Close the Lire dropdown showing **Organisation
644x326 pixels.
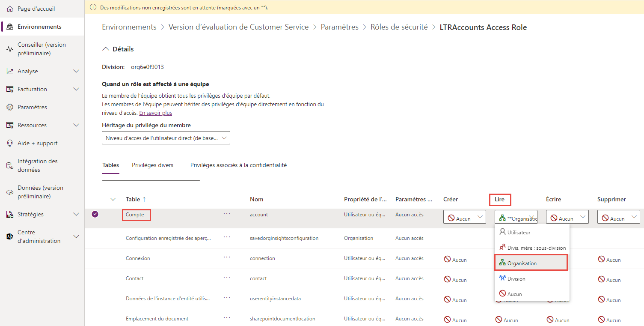(516, 217)
